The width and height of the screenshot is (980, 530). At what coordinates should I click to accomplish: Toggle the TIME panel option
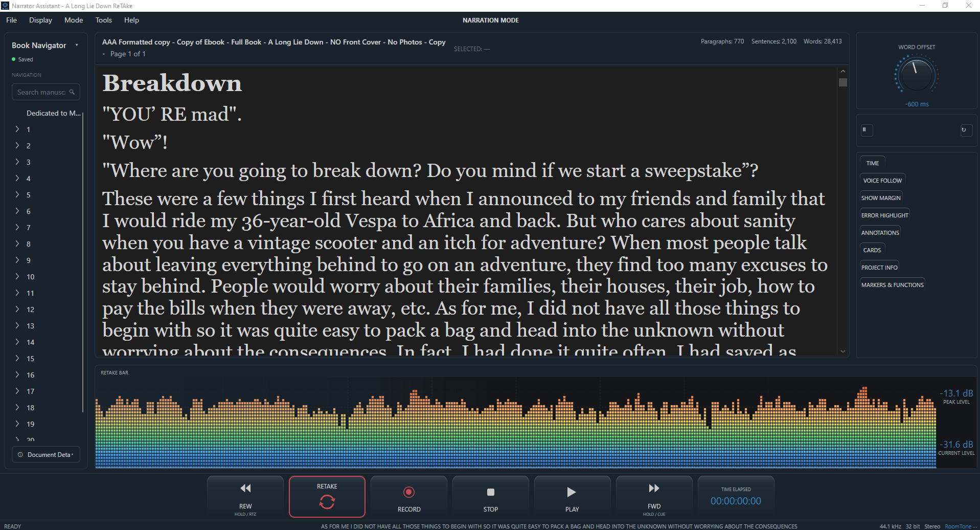(x=873, y=163)
